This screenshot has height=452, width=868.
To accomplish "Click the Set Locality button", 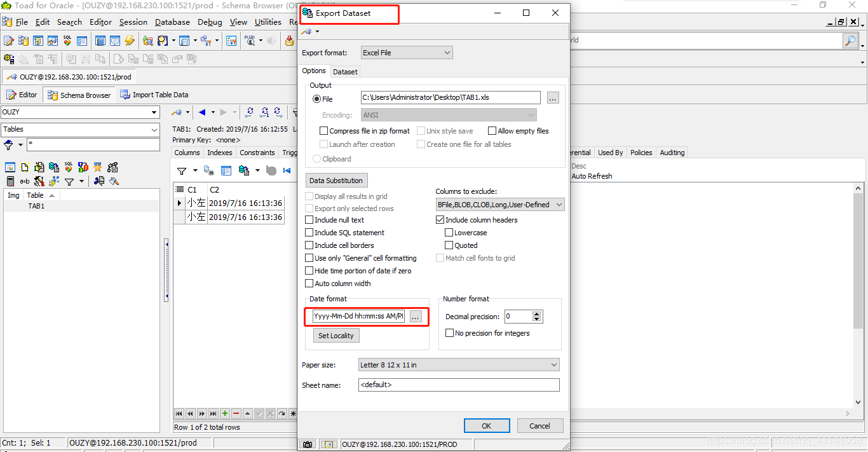I will tap(336, 336).
